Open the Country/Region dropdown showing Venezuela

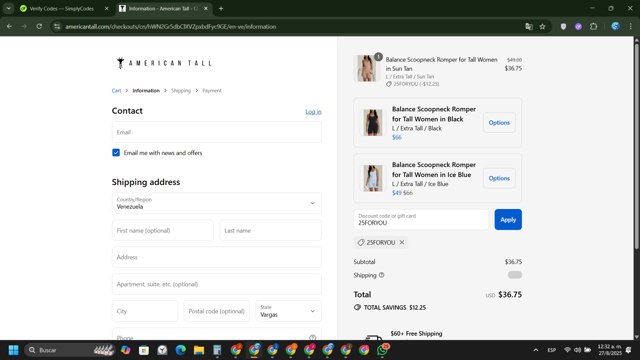217,203
